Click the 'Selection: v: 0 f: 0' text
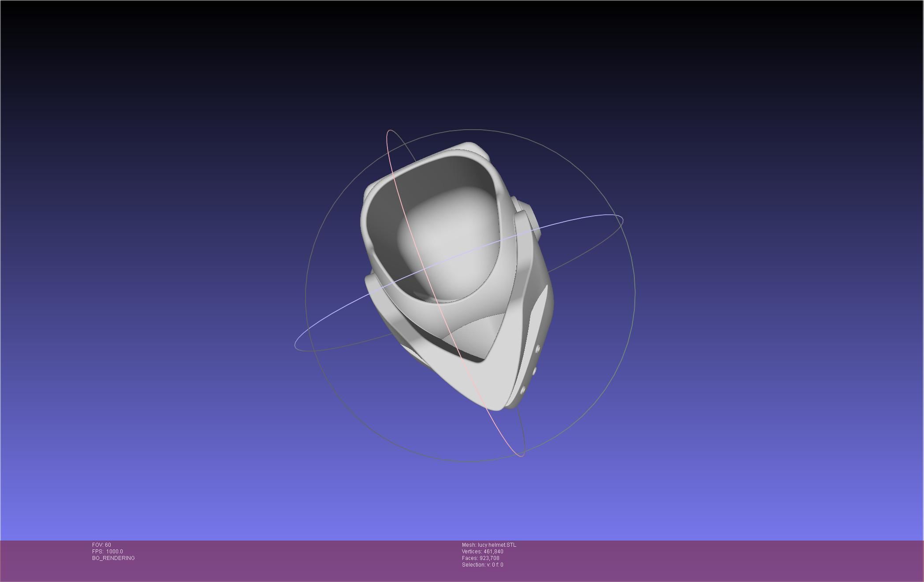 [483, 565]
